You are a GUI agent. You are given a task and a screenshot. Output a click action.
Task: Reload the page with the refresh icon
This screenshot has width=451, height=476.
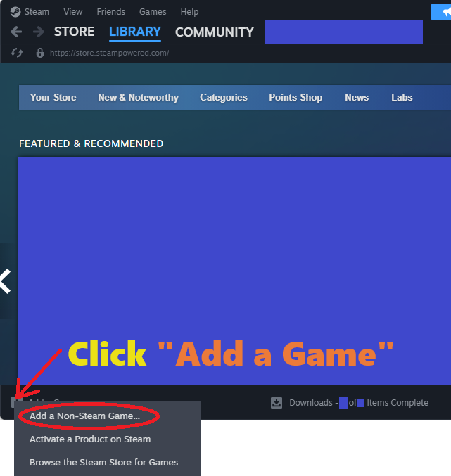[x=18, y=53]
